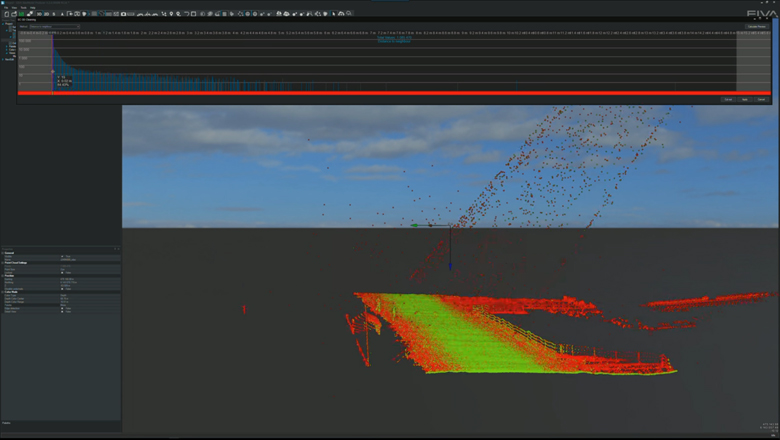The height and width of the screenshot is (440, 780).
Task: Click the Cancel button in the Cleaning dialog
Action: coord(761,99)
